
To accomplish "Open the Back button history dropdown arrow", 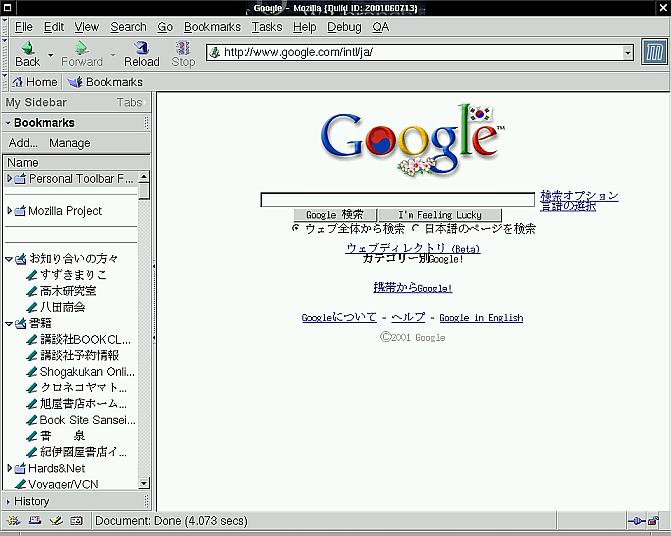I will 50,55.
